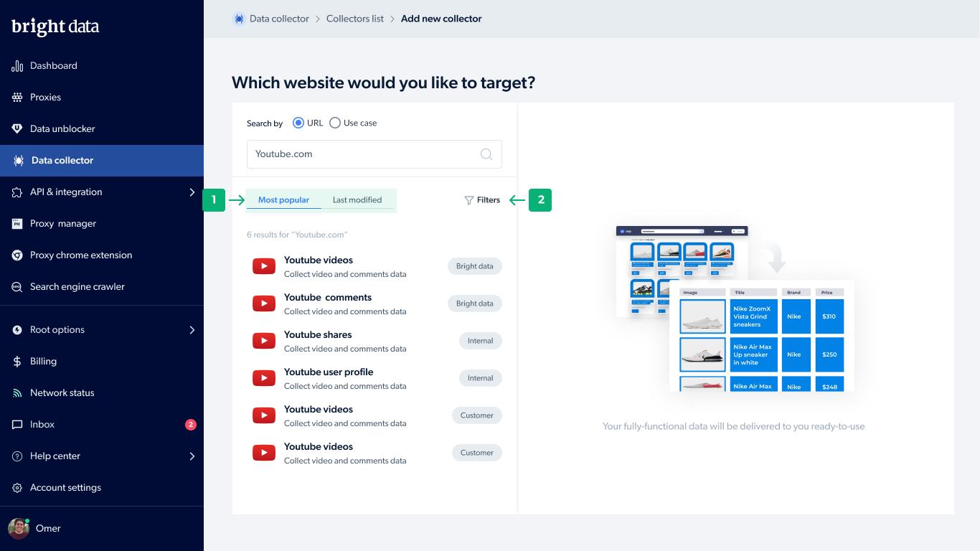
Task: Click the Inbox unread badge showing 2
Action: coord(191,425)
